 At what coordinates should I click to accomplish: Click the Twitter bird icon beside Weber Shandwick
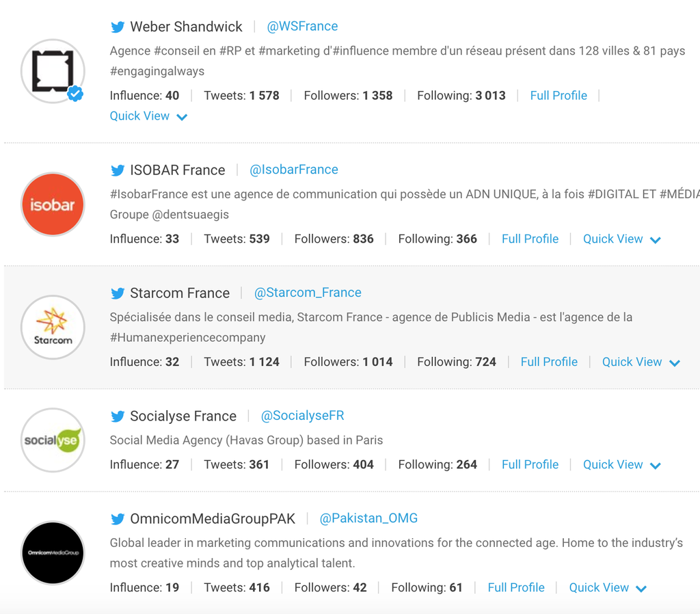(118, 27)
